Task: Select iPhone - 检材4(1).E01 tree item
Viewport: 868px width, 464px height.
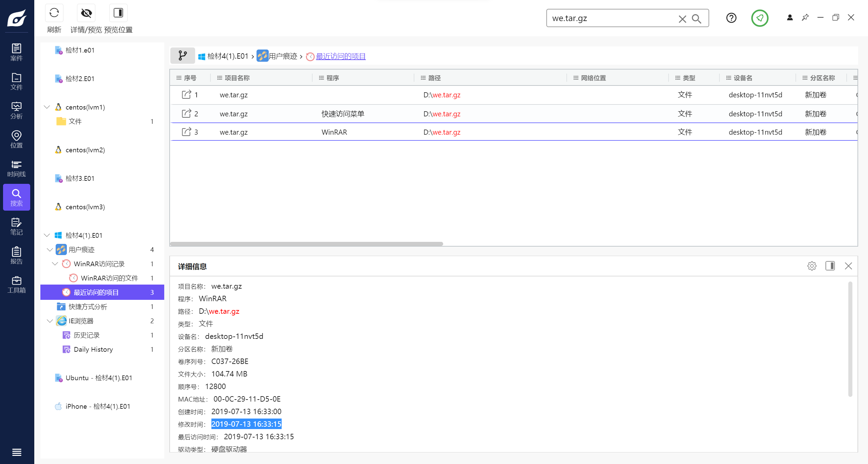Action: point(98,406)
